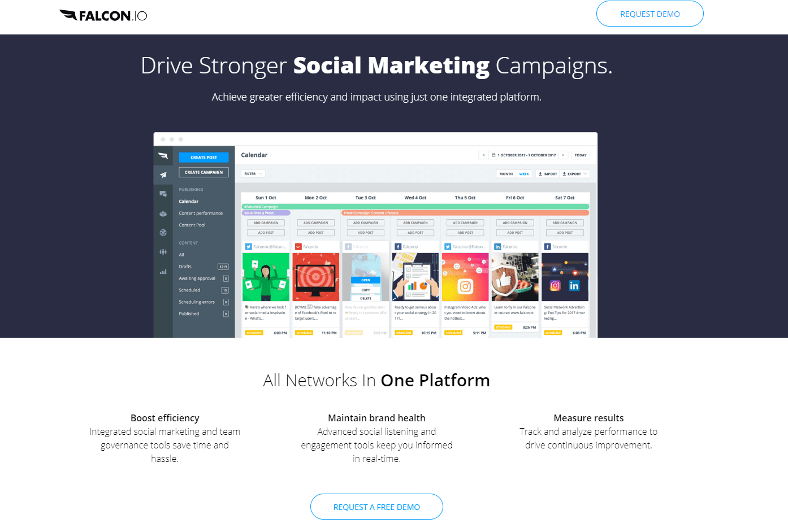
Task: Select All under Content
Action: tap(181, 255)
